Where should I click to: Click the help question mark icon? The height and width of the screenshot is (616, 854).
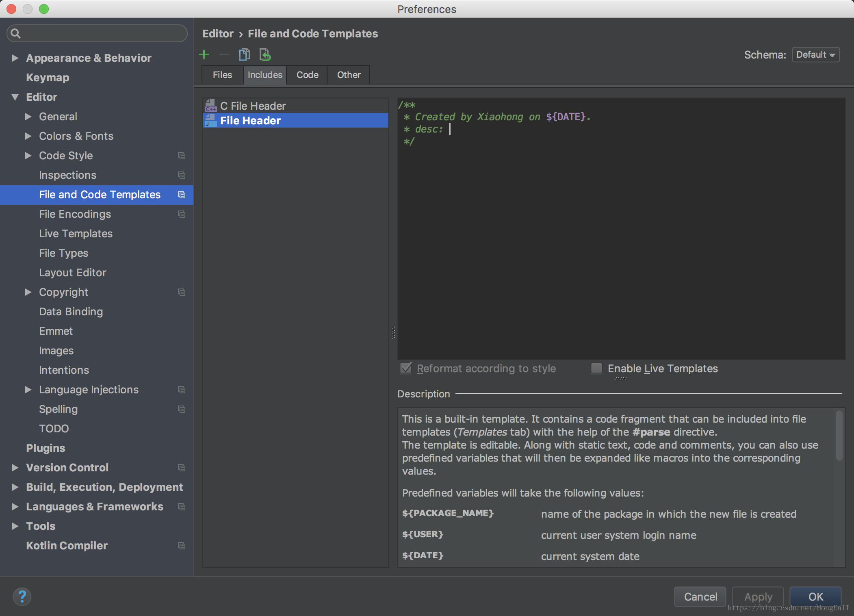pyautogui.click(x=22, y=596)
